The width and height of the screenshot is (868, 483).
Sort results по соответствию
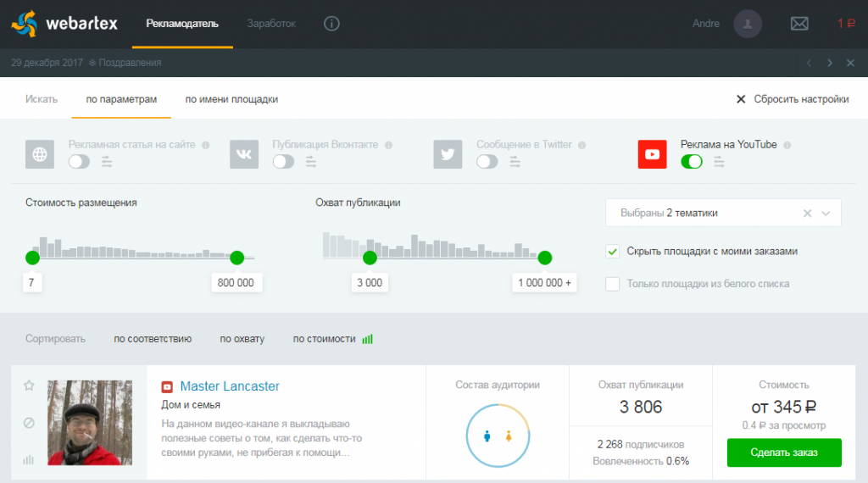click(x=153, y=339)
